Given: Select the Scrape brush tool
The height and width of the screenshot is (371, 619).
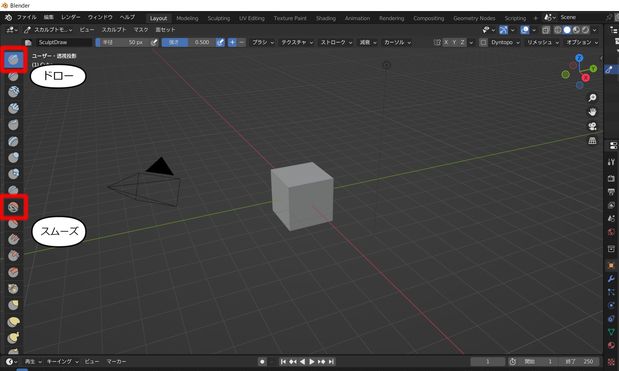Looking at the screenshot, I should (x=13, y=256).
